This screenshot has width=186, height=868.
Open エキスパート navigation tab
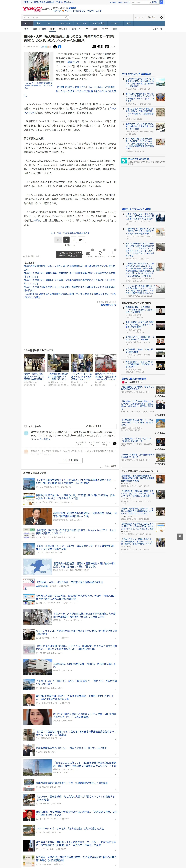64,24
